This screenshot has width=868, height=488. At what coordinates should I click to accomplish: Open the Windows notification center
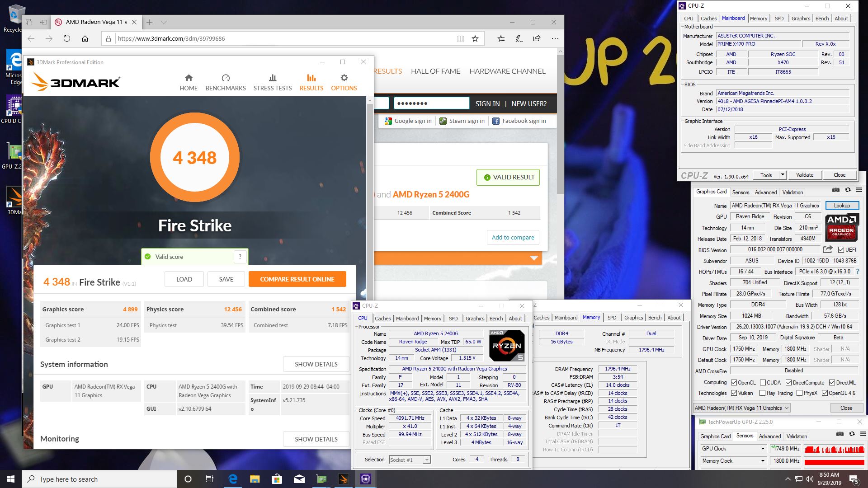(854, 479)
